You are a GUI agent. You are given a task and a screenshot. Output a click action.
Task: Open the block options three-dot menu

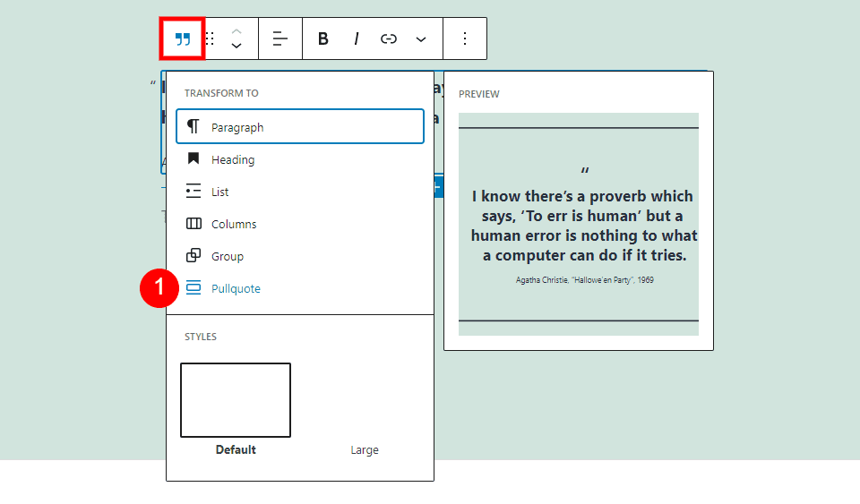tap(464, 38)
